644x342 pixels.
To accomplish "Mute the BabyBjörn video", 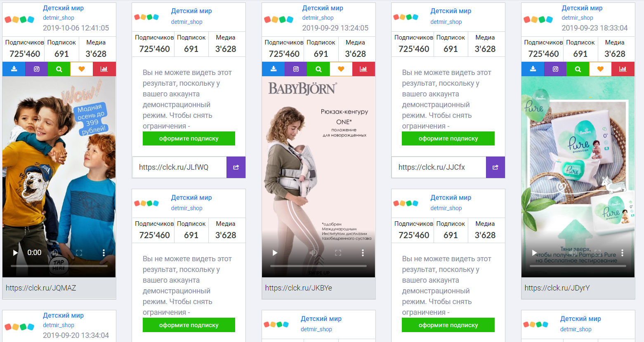I will point(314,253).
